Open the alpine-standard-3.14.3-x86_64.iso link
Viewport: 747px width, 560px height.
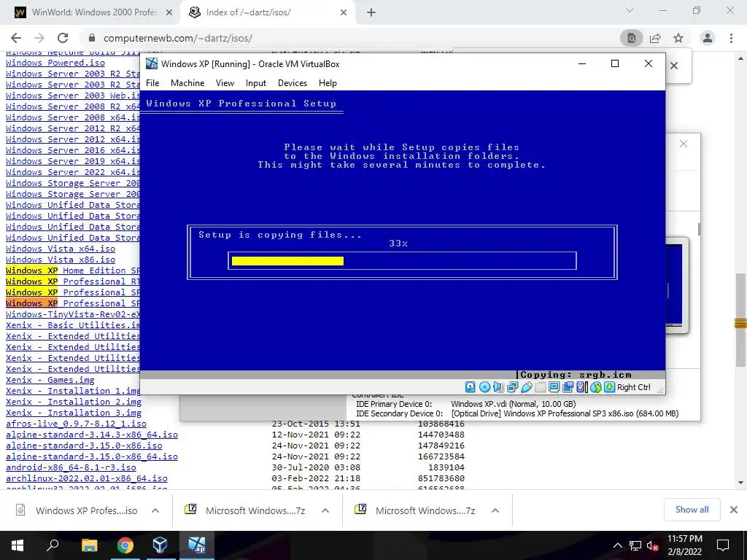click(x=92, y=435)
